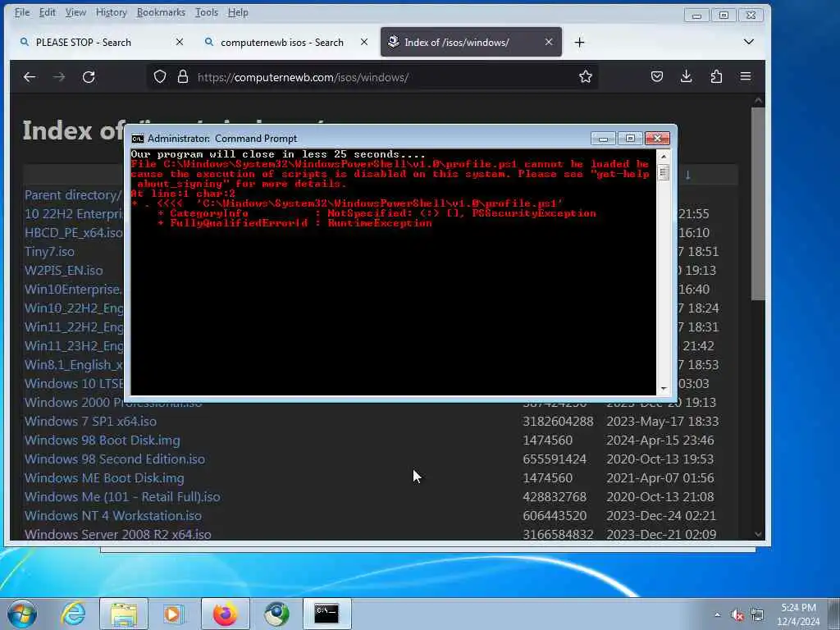
Task: Open the Windows 7 SP1 x64.iso link
Action: [90, 422]
